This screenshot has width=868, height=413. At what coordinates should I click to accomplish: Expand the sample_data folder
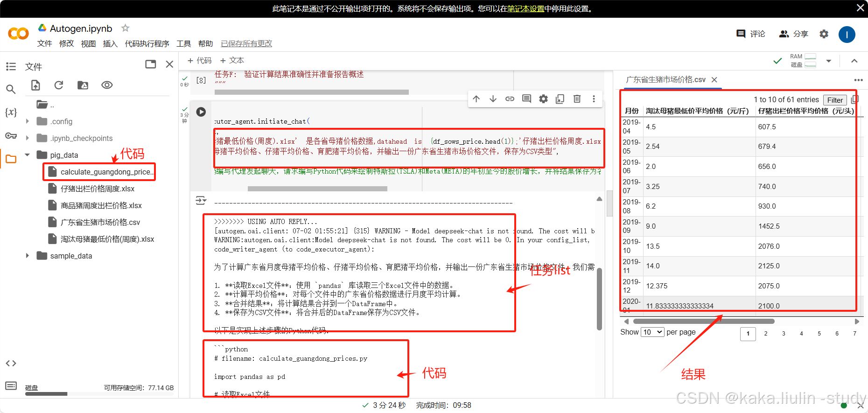27,256
